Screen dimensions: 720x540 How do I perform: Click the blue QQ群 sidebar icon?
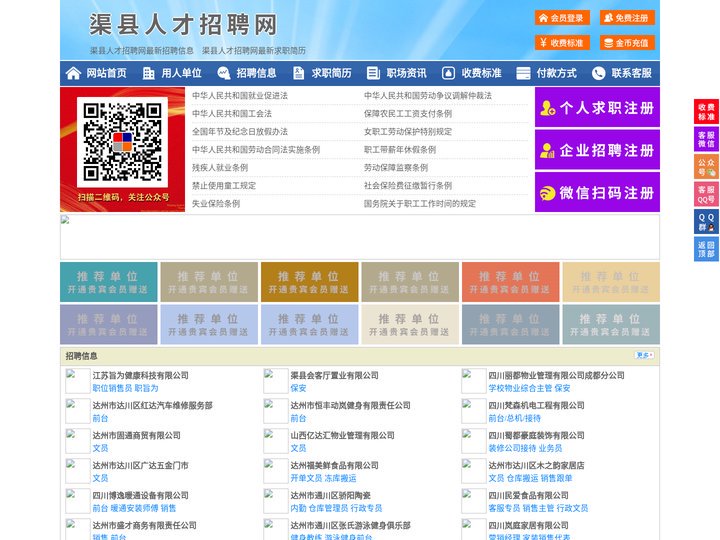(x=706, y=222)
